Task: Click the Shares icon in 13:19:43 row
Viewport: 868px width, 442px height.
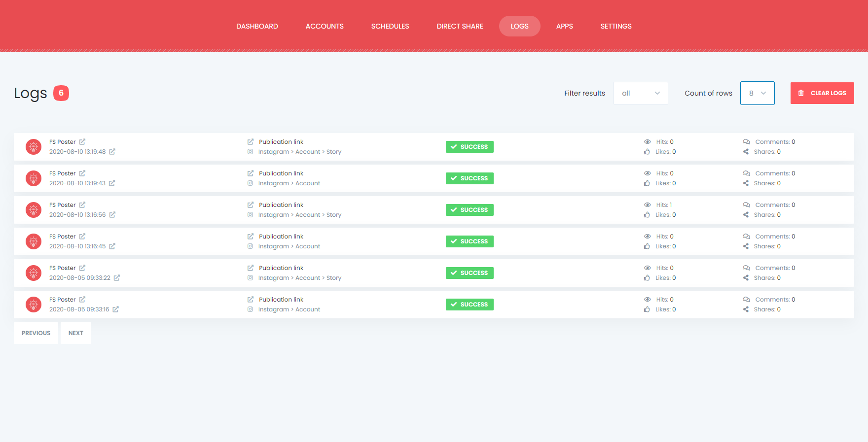Action: point(746,183)
